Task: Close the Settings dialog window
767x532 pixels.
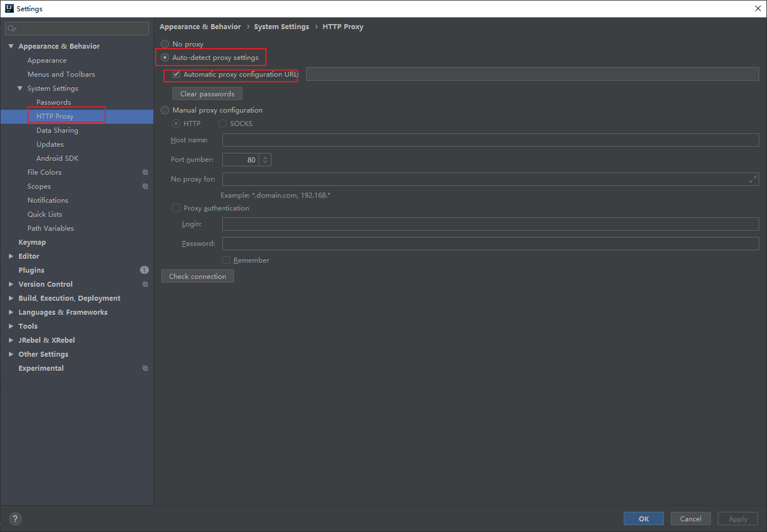Action: 757,8
